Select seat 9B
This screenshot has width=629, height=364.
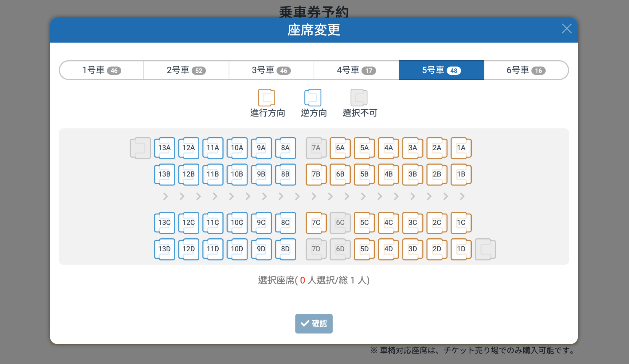click(x=261, y=174)
